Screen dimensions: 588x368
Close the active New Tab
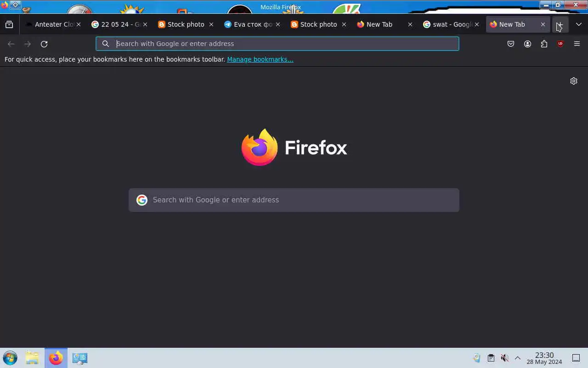point(543,24)
